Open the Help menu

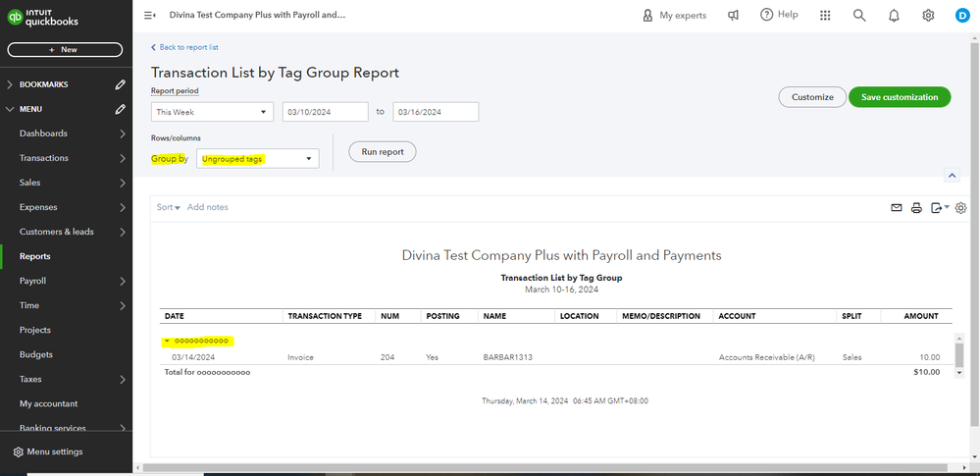point(779,15)
